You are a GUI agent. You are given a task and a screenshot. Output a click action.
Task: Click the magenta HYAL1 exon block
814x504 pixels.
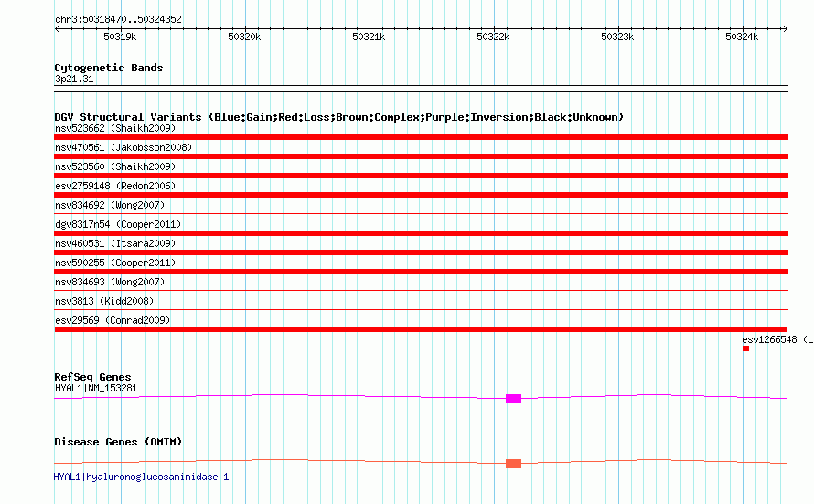[x=513, y=399]
